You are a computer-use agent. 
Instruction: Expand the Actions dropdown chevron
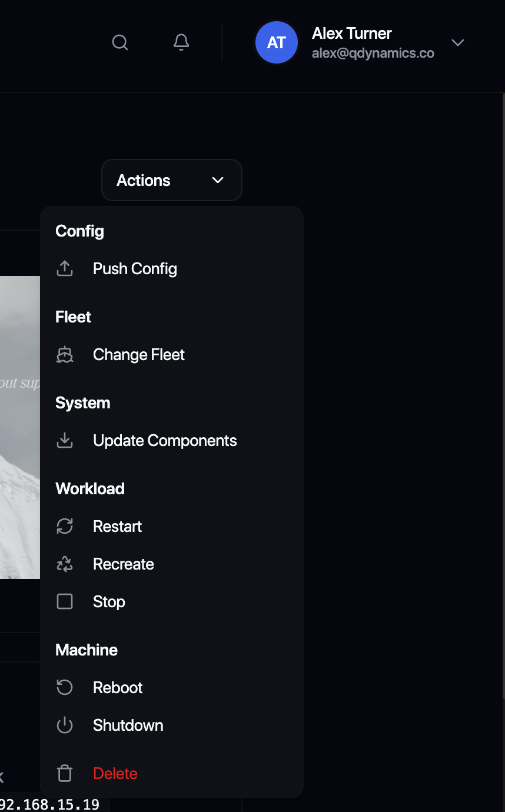[217, 180]
